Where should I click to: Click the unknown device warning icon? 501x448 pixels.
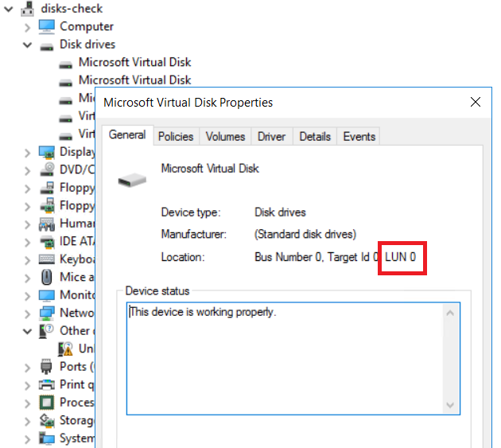tap(65, 349)
